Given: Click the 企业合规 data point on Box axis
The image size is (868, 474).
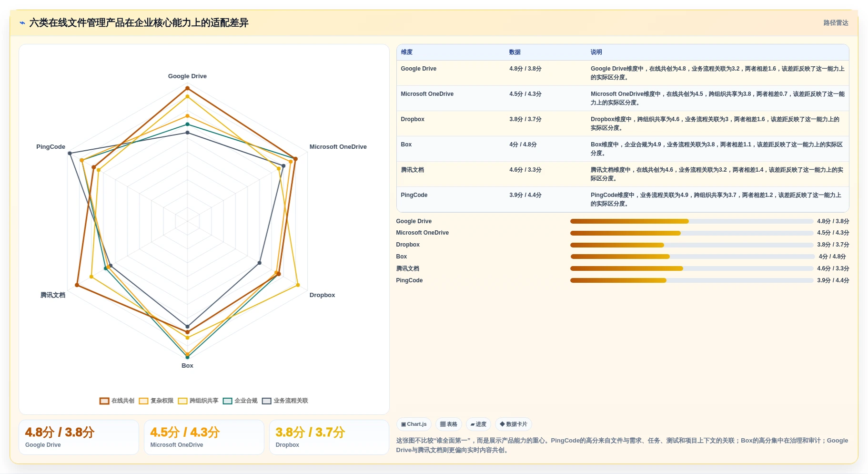Looking at the screenshot, I should tap(187, 357).
